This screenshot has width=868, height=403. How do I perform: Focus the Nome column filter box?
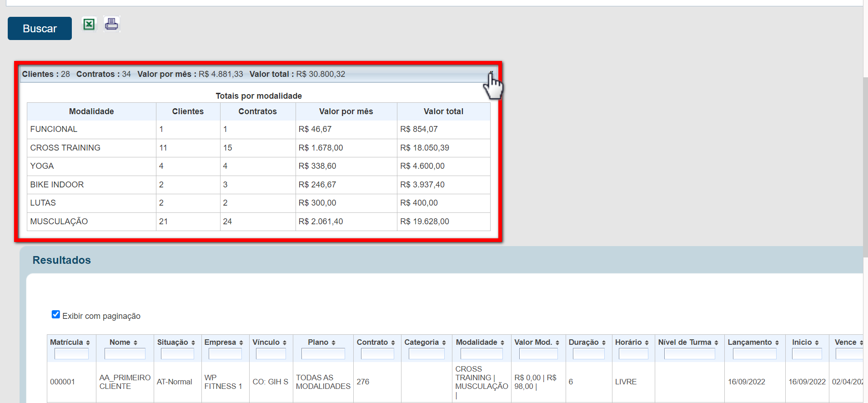click(125, 354)
